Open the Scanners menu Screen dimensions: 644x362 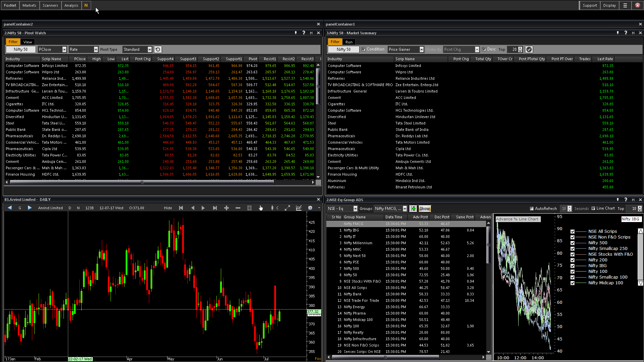point(50,5)
